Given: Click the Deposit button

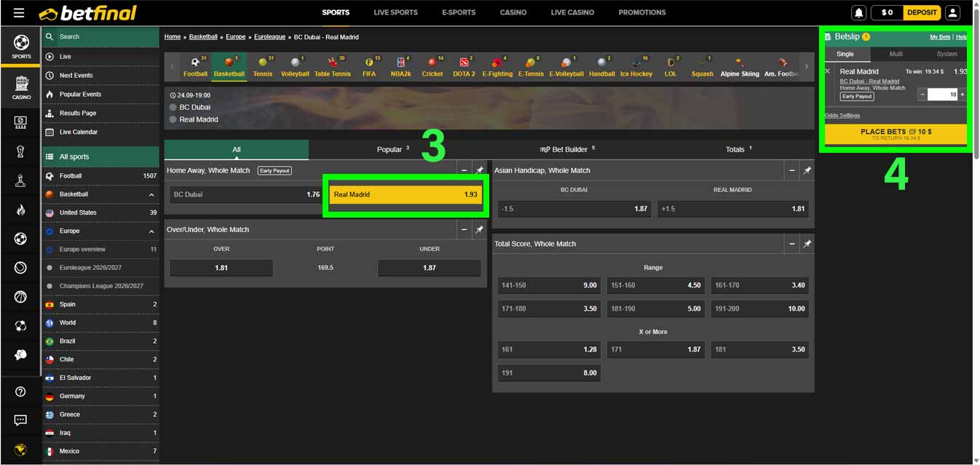Looking at the screenshot, I should point(922,12).
